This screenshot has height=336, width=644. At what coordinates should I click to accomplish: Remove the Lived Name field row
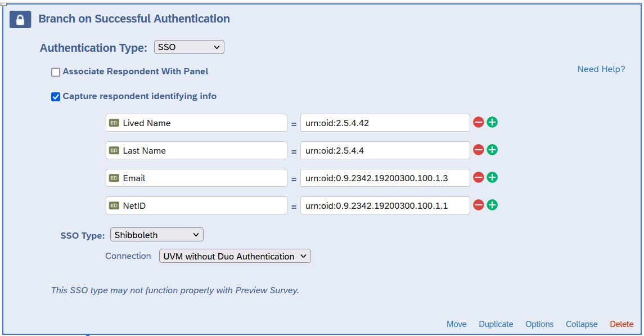tap(479, 122)
